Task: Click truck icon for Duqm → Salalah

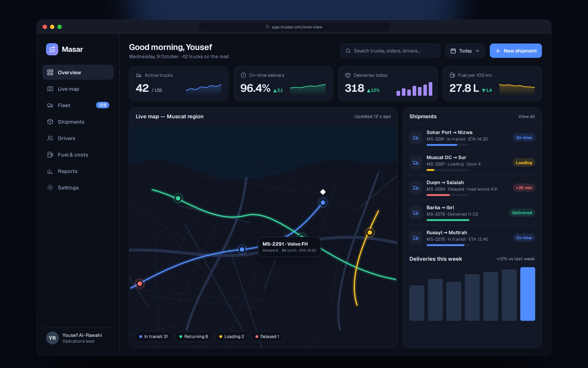Action: point(416,188)
